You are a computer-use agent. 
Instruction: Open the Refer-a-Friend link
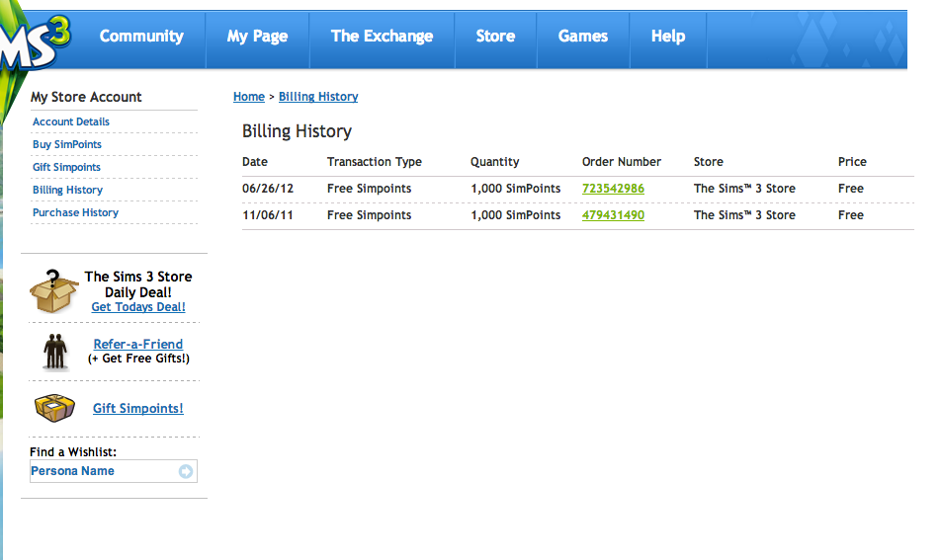click(138, 344)
